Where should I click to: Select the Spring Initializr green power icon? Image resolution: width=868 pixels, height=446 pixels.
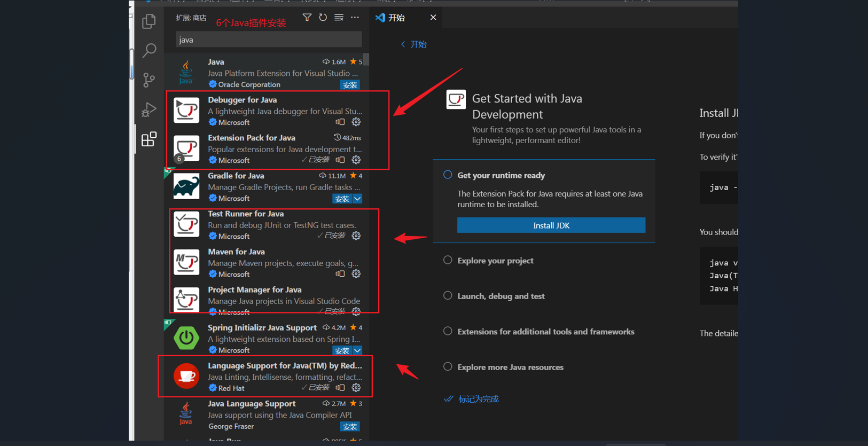point(186,338)
